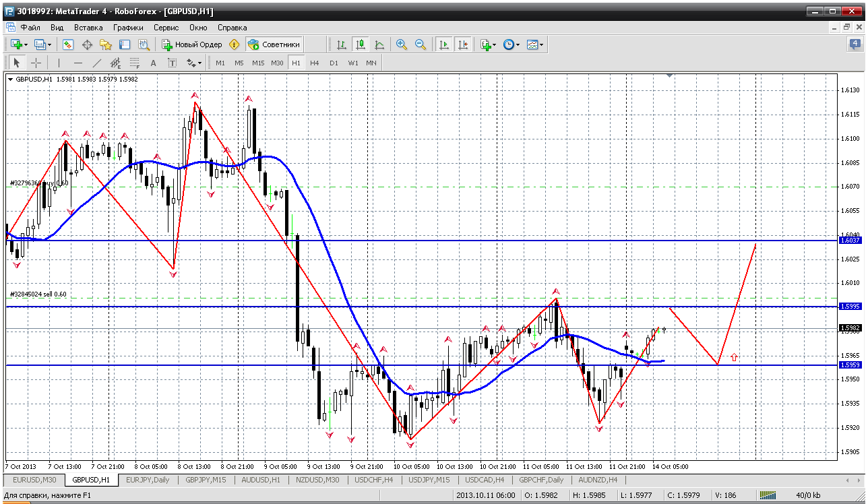Open the Сервис menu

point(166,28)
